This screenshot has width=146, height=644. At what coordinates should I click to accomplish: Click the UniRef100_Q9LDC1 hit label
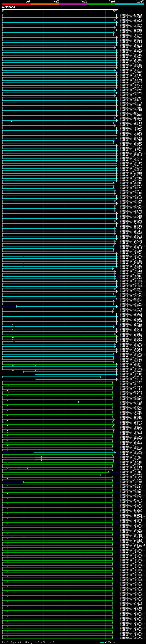tap(131, 20)
